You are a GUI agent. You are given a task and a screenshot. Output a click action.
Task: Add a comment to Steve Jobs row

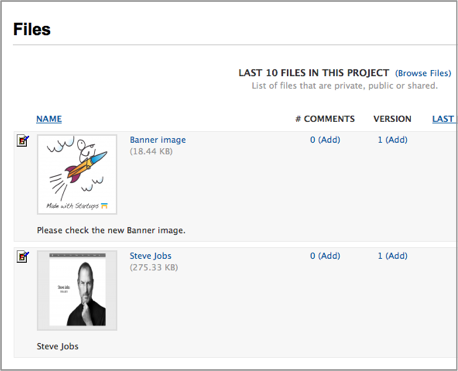(329, 256)
